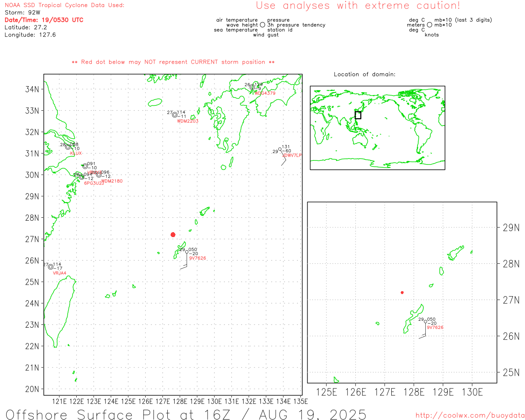Click the 9V7626 label in the zoomed inset
Viewport: 525px width, 420px height.
pyautogui.click(x=435, y=328)
